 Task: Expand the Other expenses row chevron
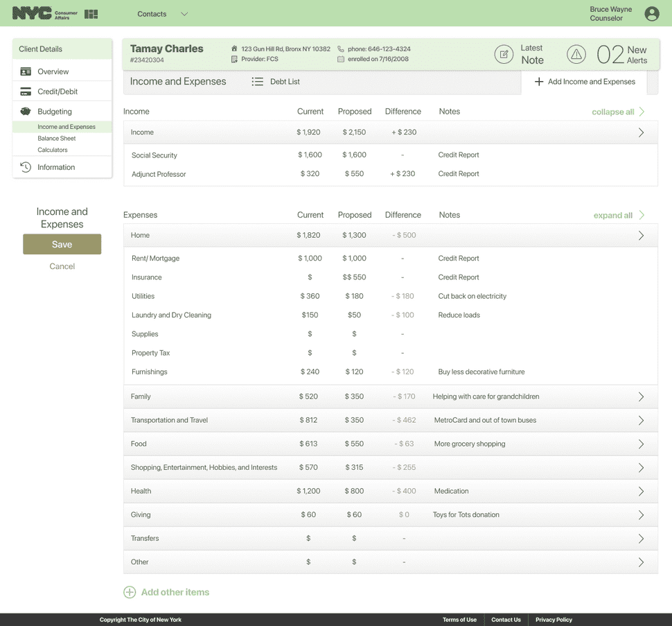pyautogui.click(x=641, y=562)
